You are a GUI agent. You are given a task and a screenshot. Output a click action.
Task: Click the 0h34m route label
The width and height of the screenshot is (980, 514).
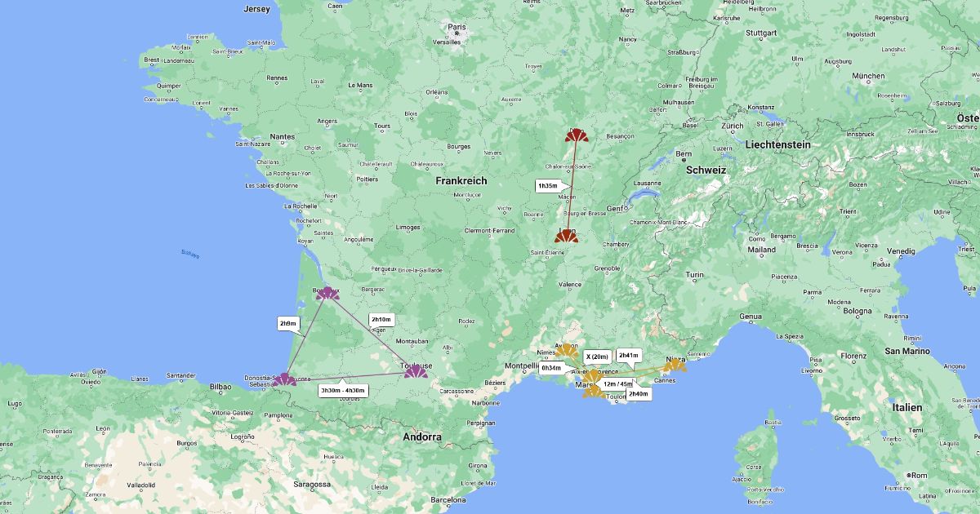pyautogui.click(x=551, y=368)
